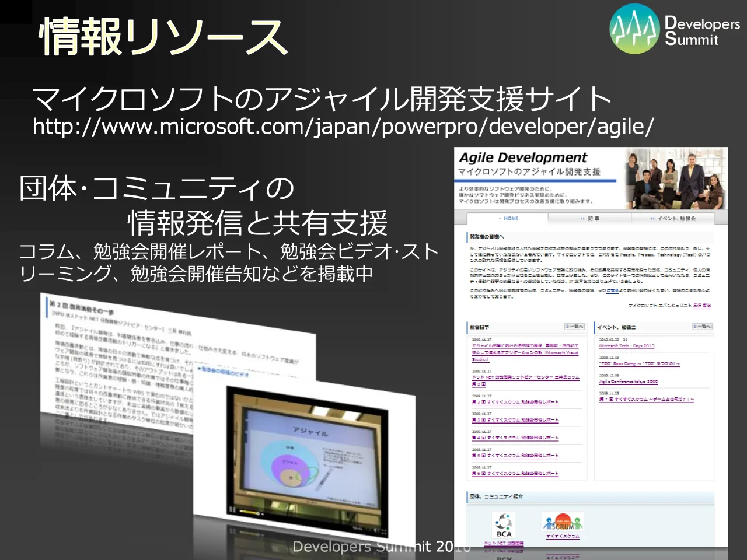747x560 pixels.
Task: Click the slide title 情報リソース
Action: tap(163, 36)
